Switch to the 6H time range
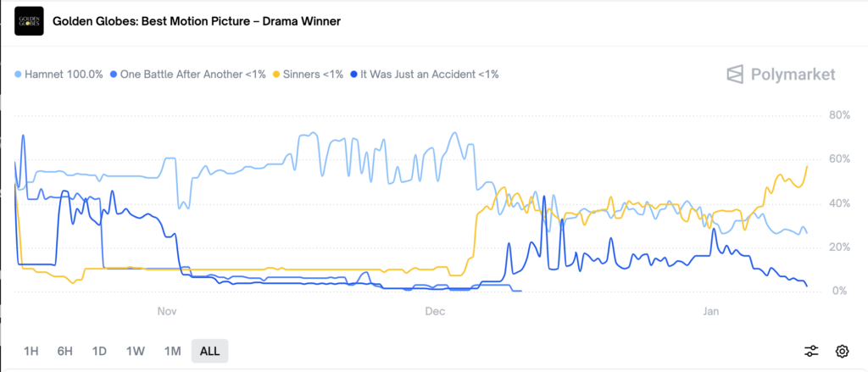This screenshot has height=372, width=868. (65, 351)
